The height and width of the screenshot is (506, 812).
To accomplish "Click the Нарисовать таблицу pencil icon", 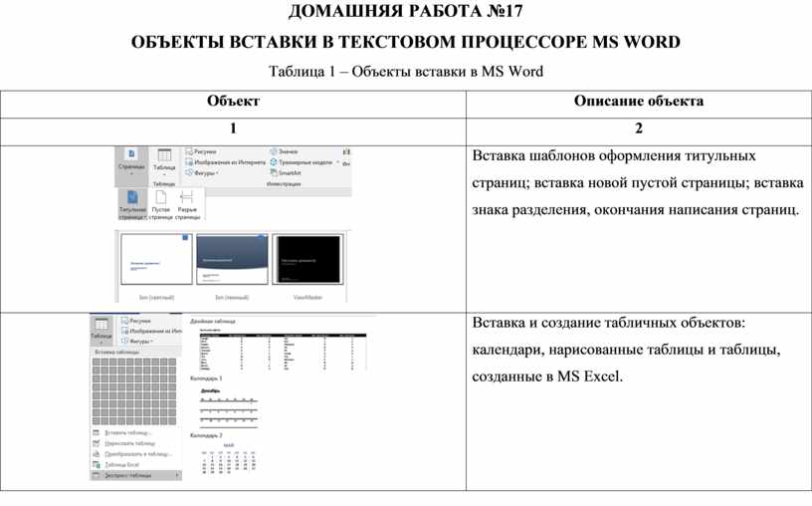I will (x=96, y=443).
